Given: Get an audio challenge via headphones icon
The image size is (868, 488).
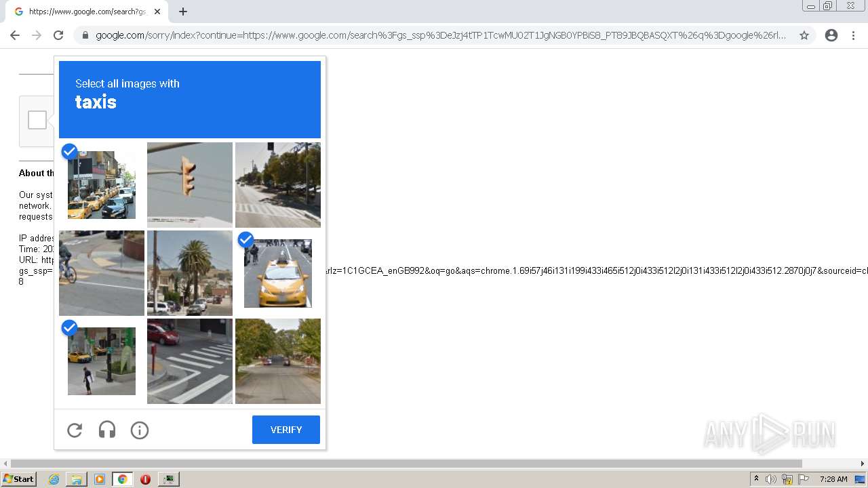Looking at the screenshot, I should pos(107,430).
